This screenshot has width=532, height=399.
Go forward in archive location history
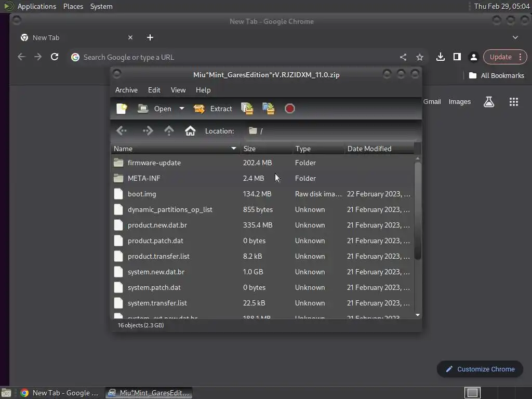pyautogui.click(x=148, y=131)
